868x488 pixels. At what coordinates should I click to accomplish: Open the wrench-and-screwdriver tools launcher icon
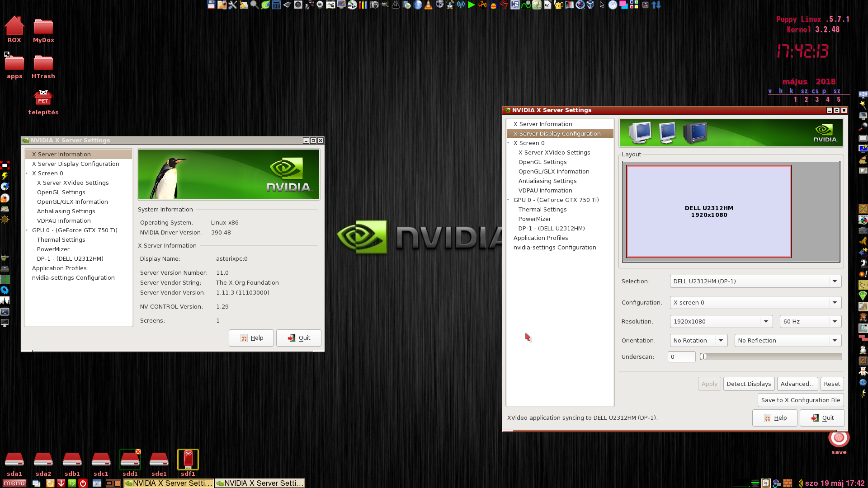pyautogui.click(x=233, y=5)
